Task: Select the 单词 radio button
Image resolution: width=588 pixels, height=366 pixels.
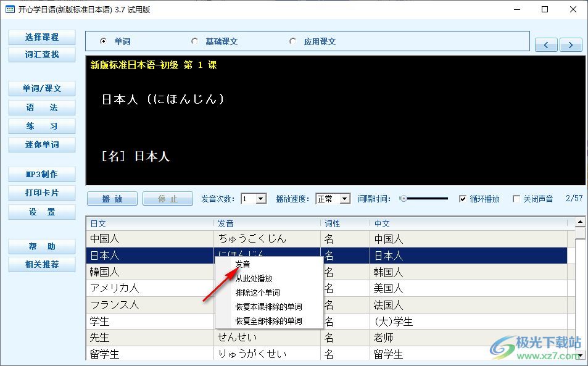Action: pyautogui.click(x=103, y=41)
